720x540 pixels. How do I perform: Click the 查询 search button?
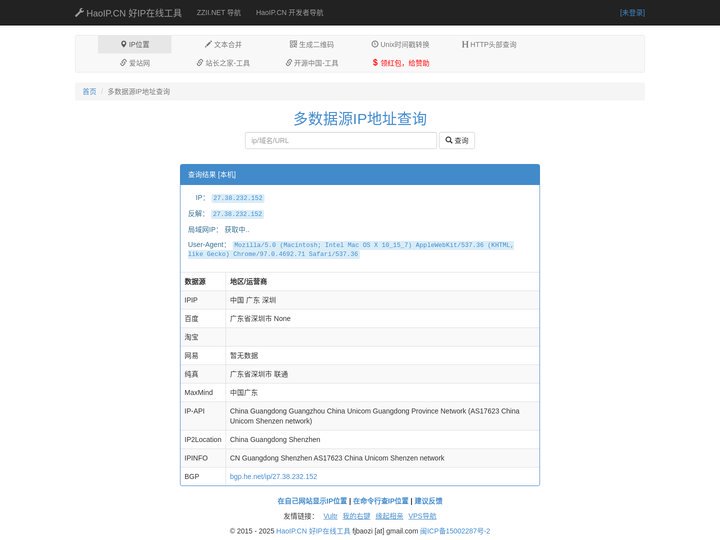click(457, 141)
